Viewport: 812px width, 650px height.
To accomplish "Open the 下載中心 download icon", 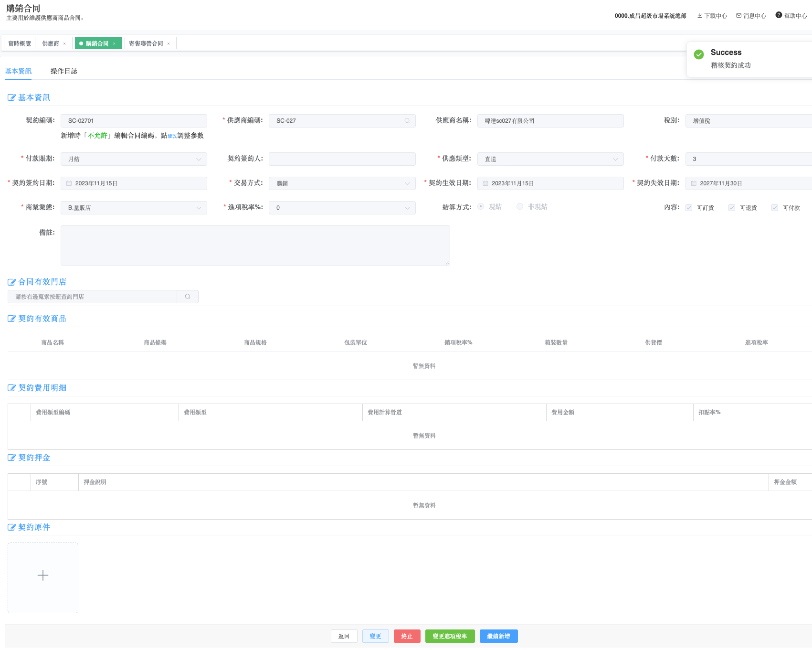I will click(x=700, y=16).
